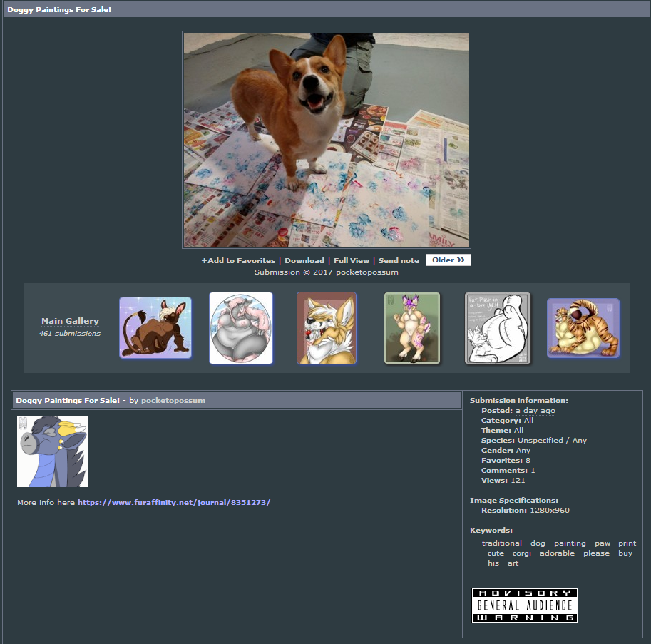Select the 'buy' keyword
The width and height of the screenshot is (651, 644).
tap(625, 553)
